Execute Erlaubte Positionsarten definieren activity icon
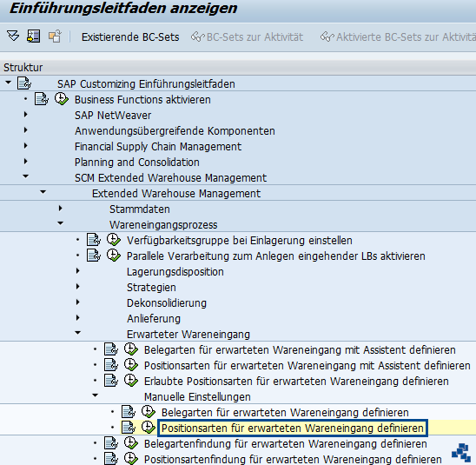Screen dimensions: 476x465 tap(131, 381)
